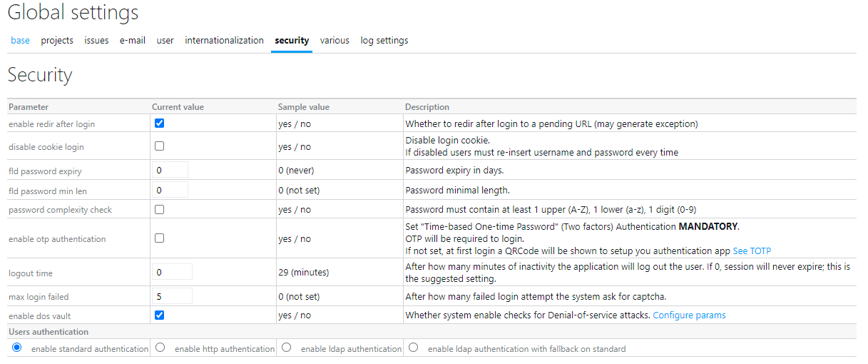Open the log settings tab
Viewport: 868px width, 364px height.
[384, 41]
